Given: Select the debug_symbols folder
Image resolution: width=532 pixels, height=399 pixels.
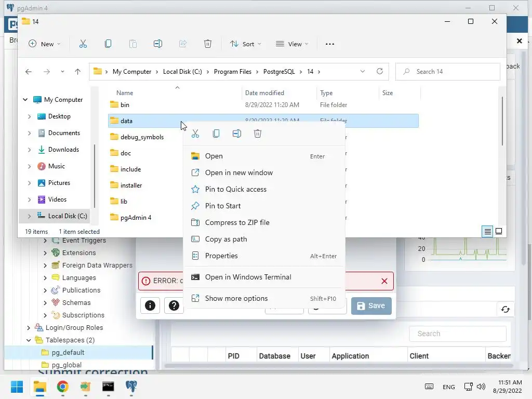Looking at the screenshot, I should coord(142,137).
